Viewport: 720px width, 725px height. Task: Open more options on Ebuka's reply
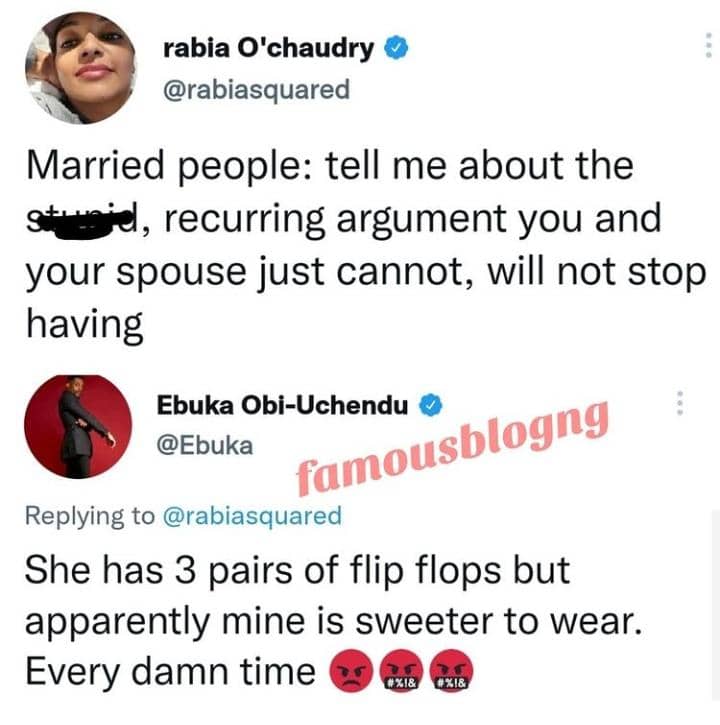(x=680, y=403)
